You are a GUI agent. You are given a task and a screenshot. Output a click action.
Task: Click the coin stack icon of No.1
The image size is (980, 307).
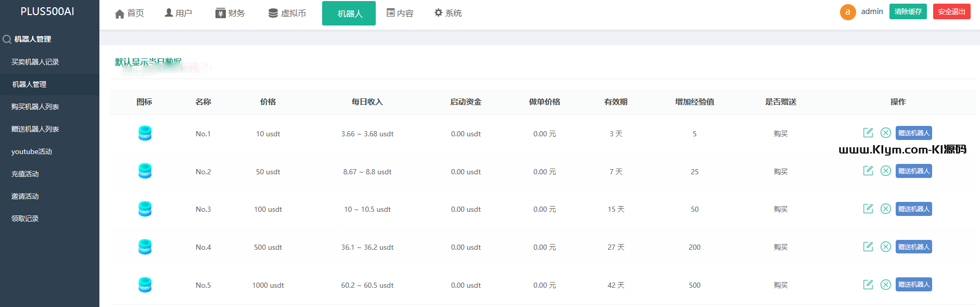145,133
